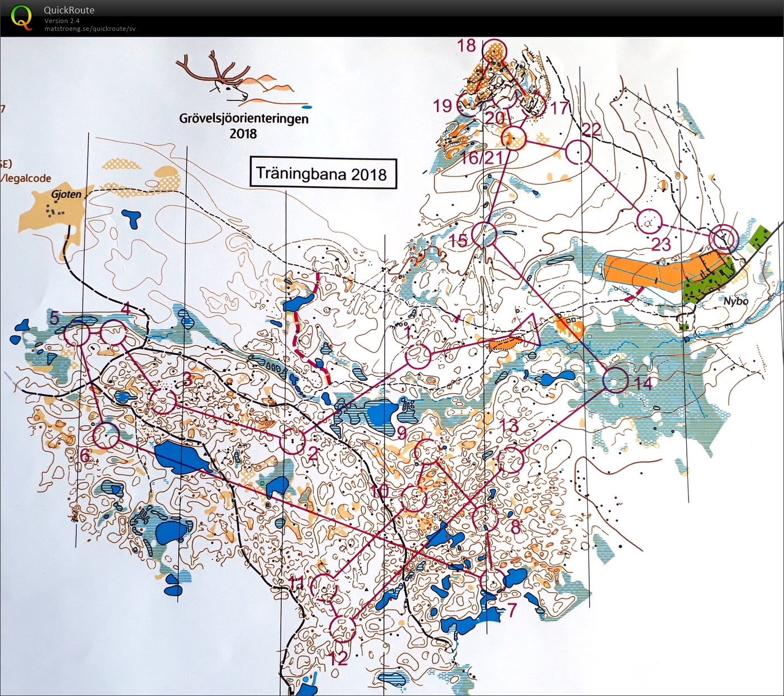Click the Version 2.4 label
This screenshot has width=784, height=696.
(x=62, y=21)
